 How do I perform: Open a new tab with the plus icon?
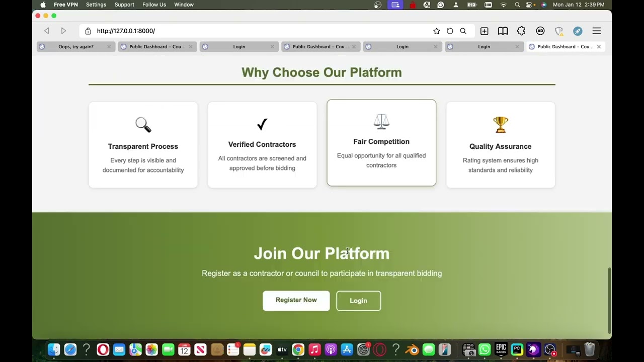[x=485, y=31]
